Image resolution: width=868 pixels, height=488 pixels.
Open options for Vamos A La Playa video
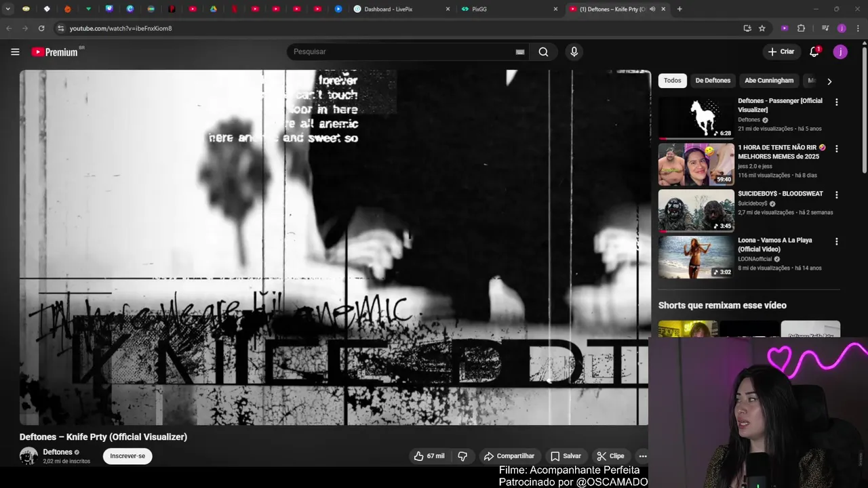pyautogui.click(x=836, y=241)
